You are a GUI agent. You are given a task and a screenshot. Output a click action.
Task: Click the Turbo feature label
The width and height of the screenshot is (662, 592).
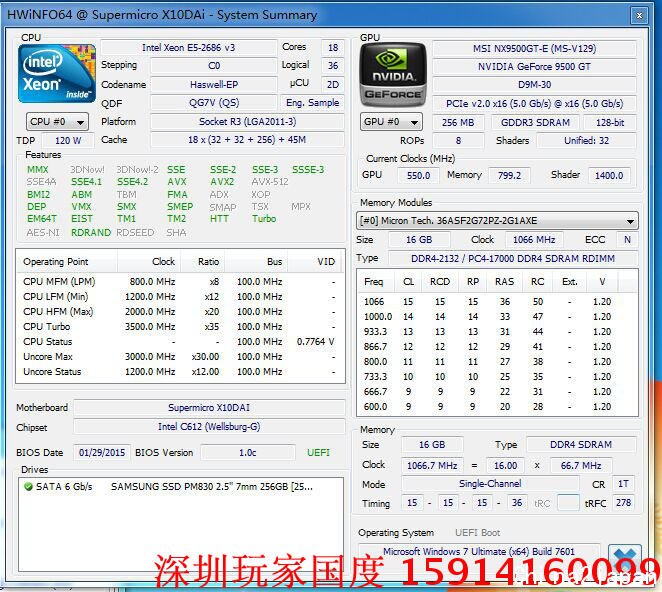pyautogui.click(x=264, y=219)
